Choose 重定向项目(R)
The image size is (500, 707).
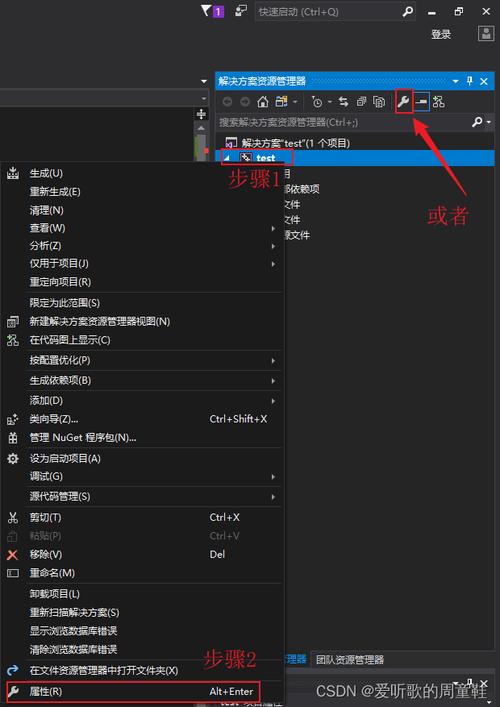click(142, 282)
